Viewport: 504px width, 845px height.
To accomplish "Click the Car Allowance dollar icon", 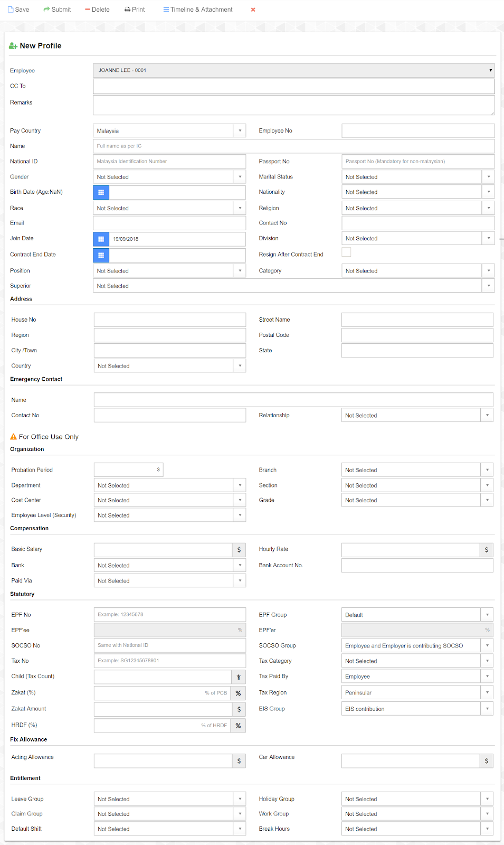I will (x=486, y=761).
